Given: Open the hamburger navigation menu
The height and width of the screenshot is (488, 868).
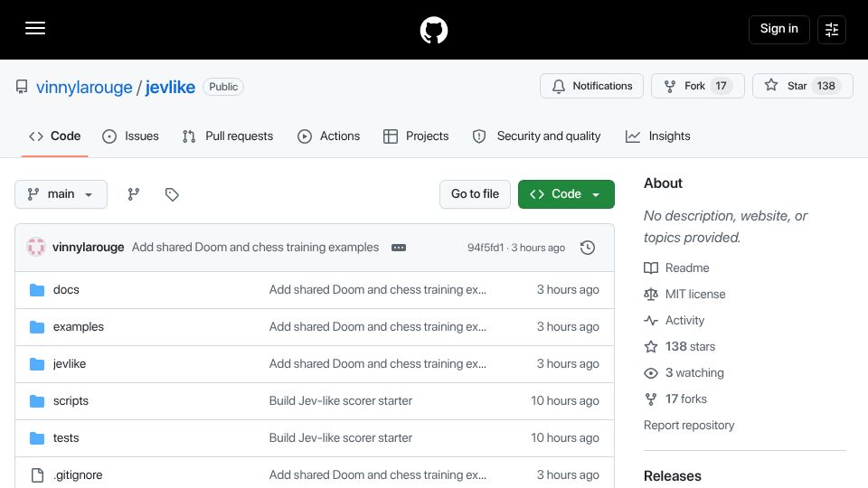Looking at the screenshot, I should (35, 28).
